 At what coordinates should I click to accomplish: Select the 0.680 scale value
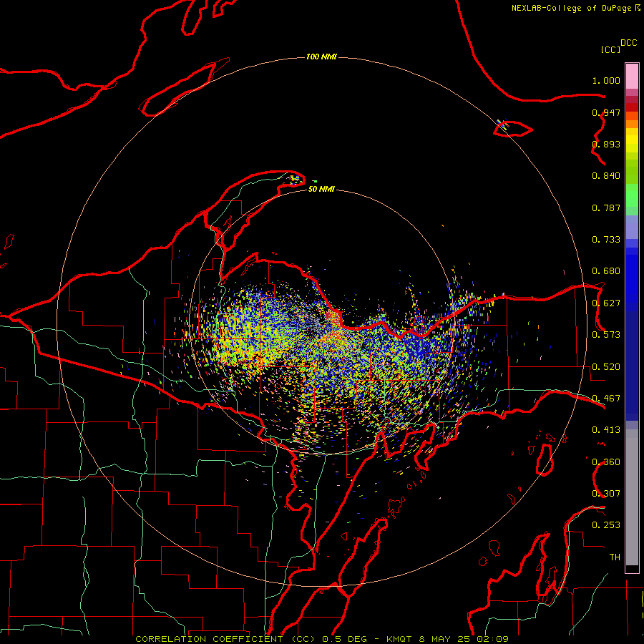tap(606, 271)
